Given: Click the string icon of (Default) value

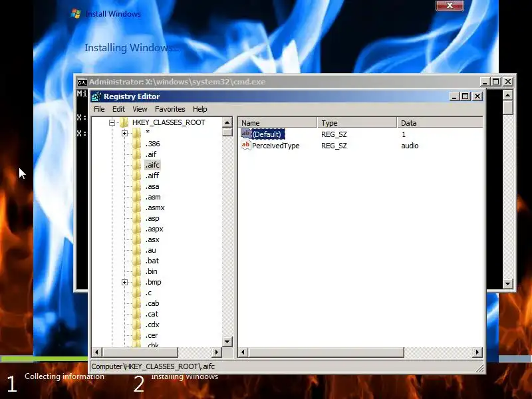Looking at the screenshot, I should [x=245, y=134].
